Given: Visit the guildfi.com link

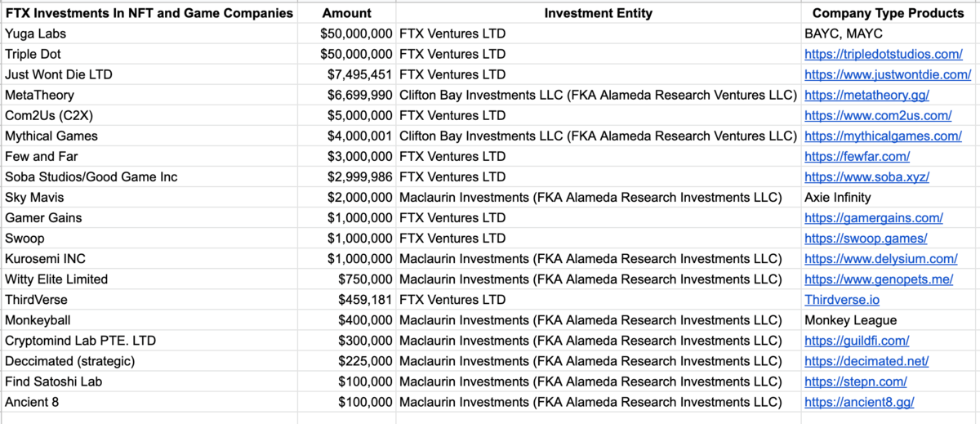Looking at the screenshot, I should pyautogui.click(x=857, y=341).
